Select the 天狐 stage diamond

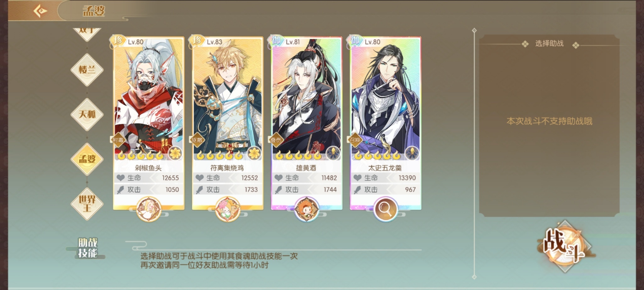[87, 114]
